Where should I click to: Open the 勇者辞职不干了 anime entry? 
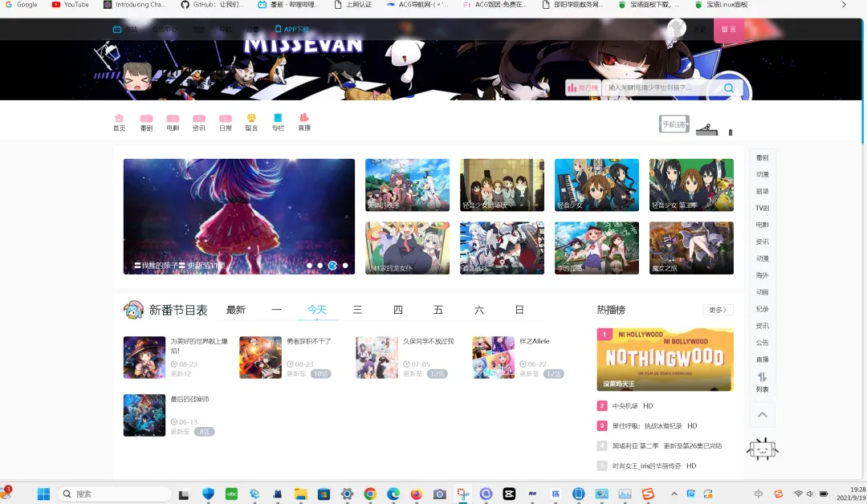click(287, 358)
